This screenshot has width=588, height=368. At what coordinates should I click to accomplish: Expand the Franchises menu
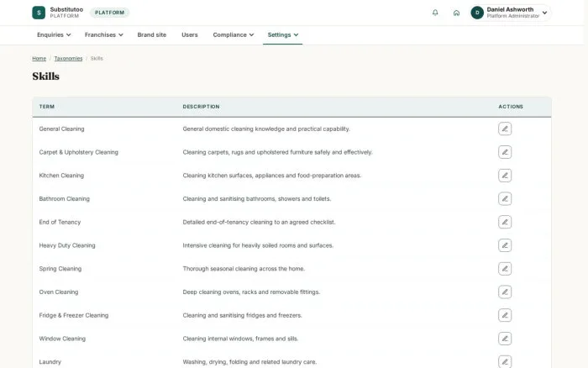point(104,34)
